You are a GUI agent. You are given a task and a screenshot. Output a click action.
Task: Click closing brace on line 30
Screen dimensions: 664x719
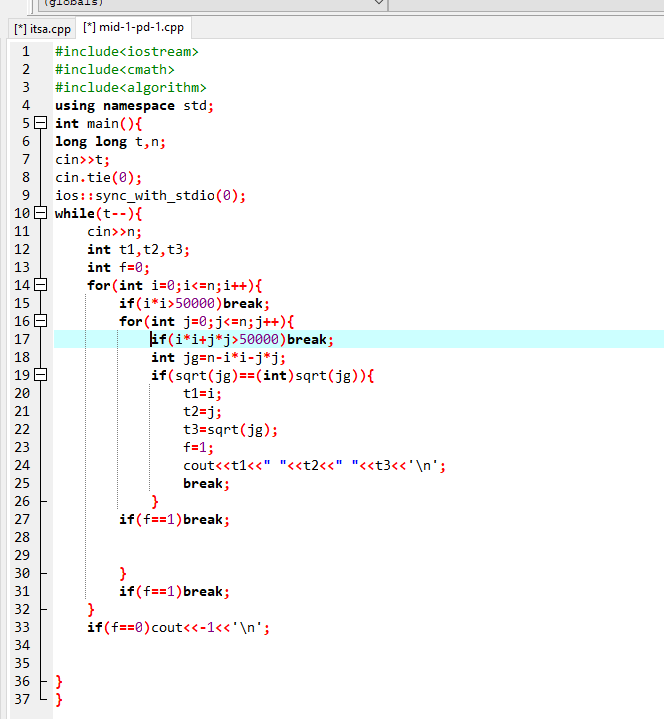coord(123,574)
